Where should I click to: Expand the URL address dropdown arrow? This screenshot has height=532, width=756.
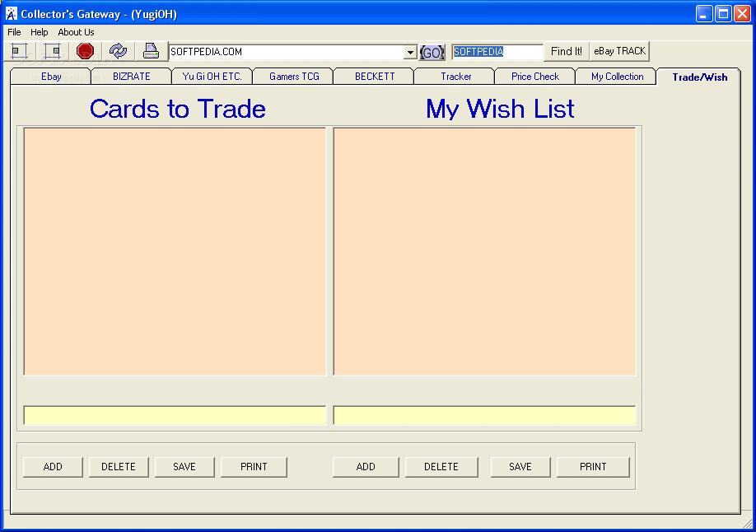click(410, 52)
